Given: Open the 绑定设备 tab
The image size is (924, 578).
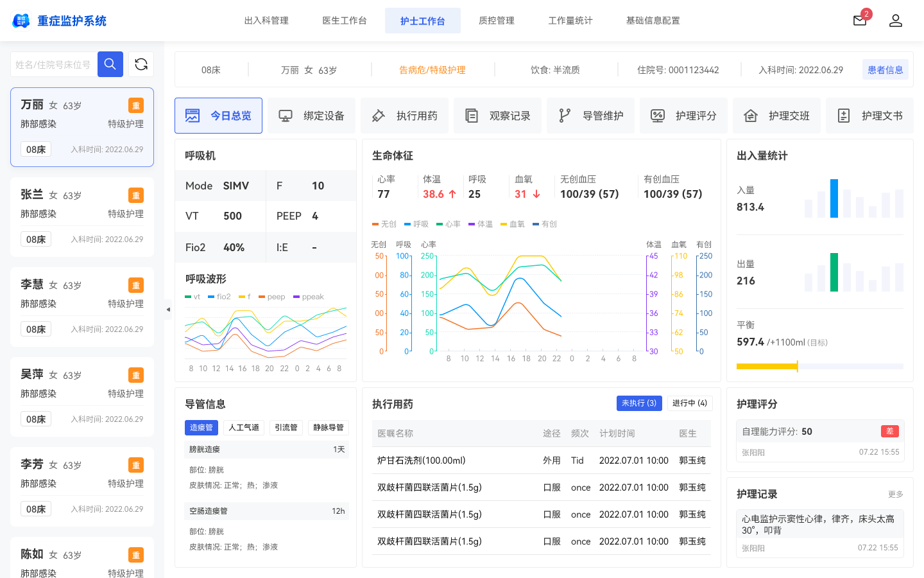Looking at the screenshot, I should [x=311, y=116].
